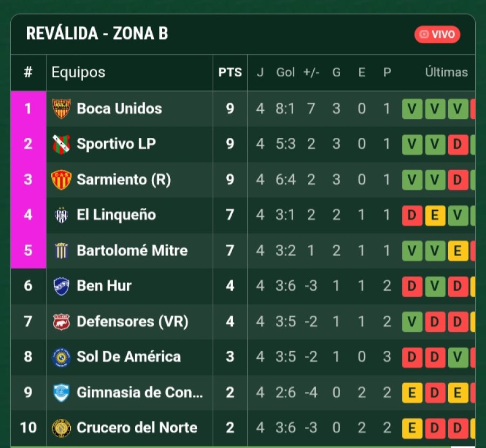The image size is (486, 448).
Task: Click the Sarmiento (R) team crest
Action: pyautogui.click(x=61, y=179)
